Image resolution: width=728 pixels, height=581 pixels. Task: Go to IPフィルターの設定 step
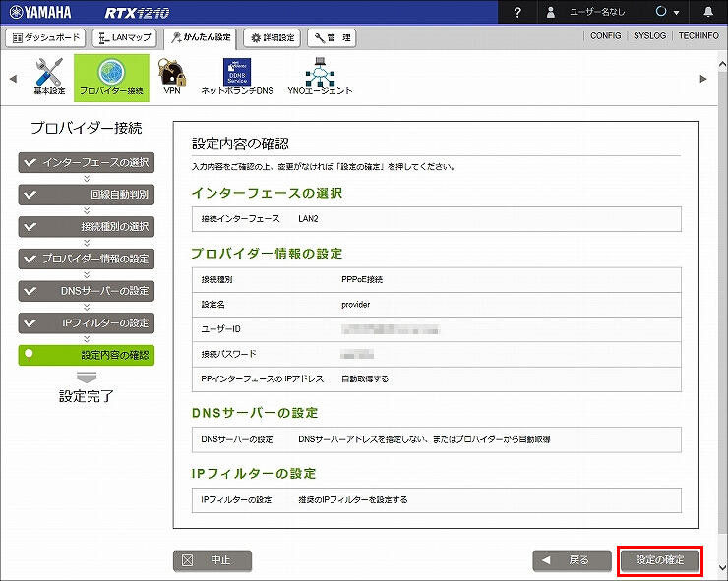[87, 323]
